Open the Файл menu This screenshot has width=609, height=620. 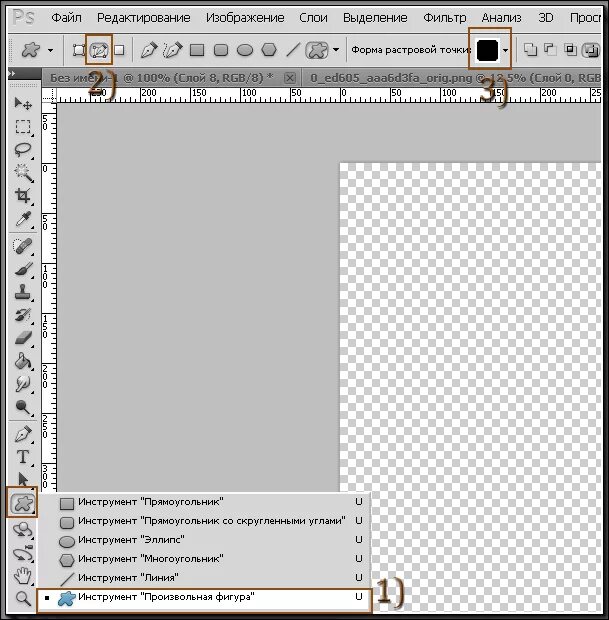[66, 18]
